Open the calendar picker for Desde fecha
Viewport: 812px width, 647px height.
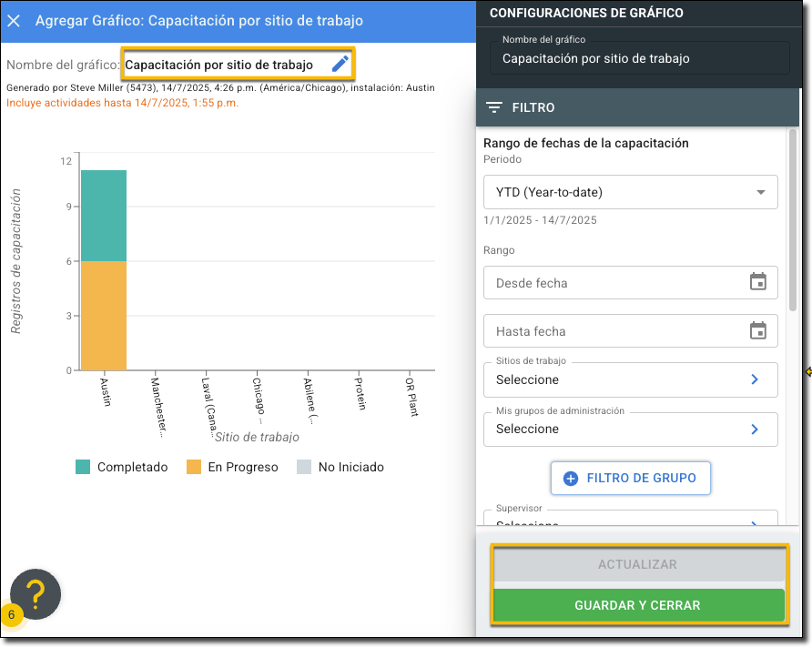(x=757, y=282)
